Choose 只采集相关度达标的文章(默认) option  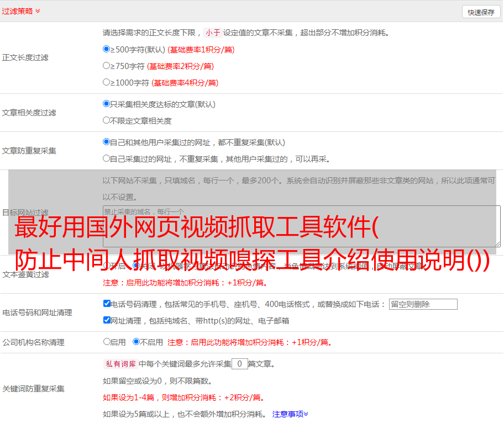(x=107, y=104)
